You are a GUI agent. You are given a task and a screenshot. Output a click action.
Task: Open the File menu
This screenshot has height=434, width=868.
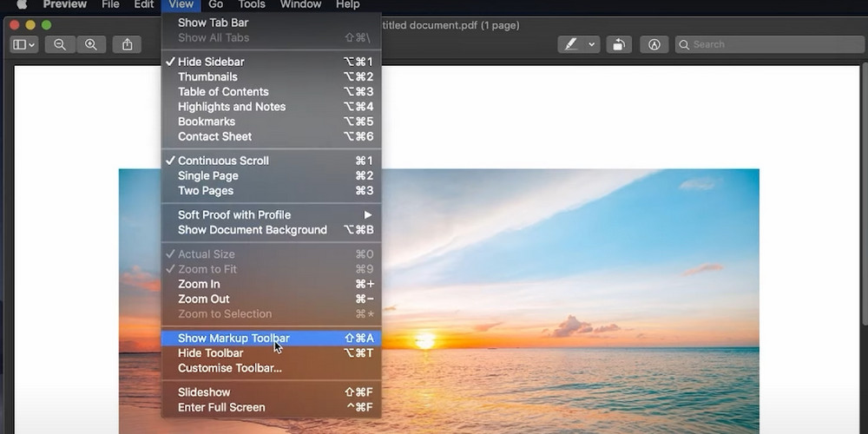pos(110,4)
